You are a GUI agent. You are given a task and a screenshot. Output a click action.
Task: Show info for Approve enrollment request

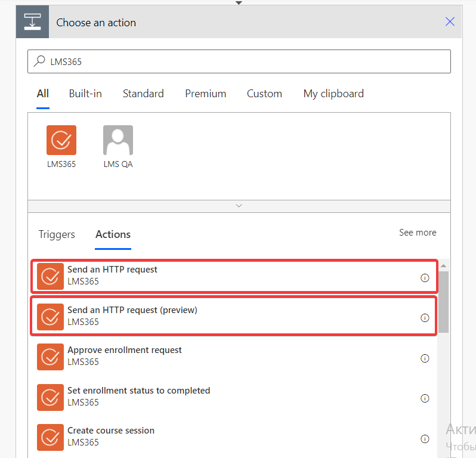[425, 358]
